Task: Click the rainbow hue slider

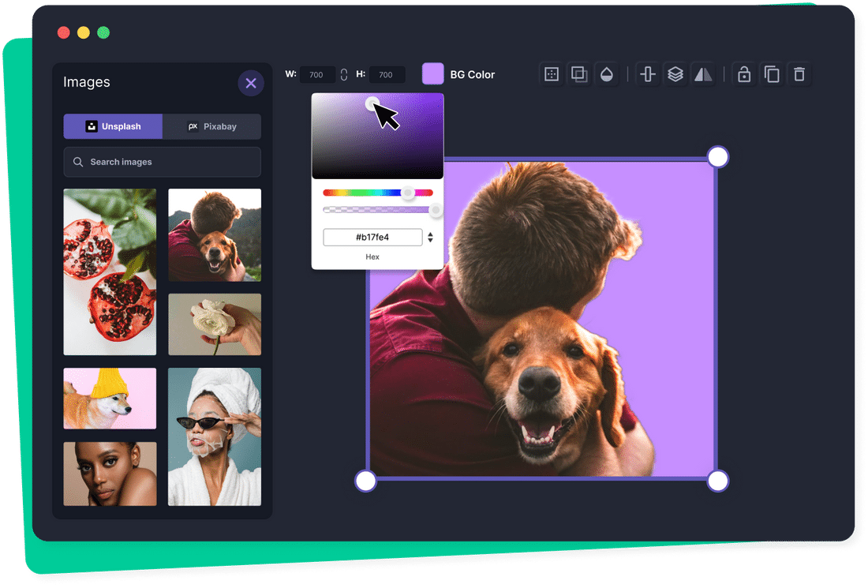Action: tap(377, 193)
